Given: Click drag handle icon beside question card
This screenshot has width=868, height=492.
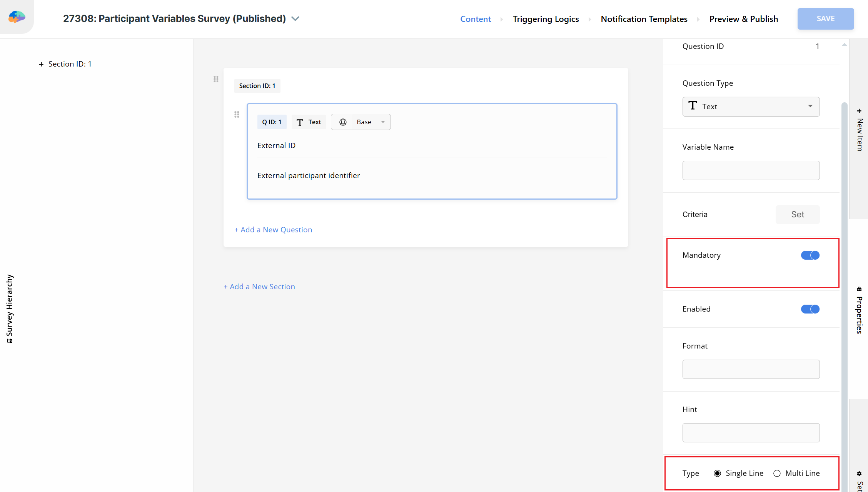Looking at the screenshot, I should 237,114.
